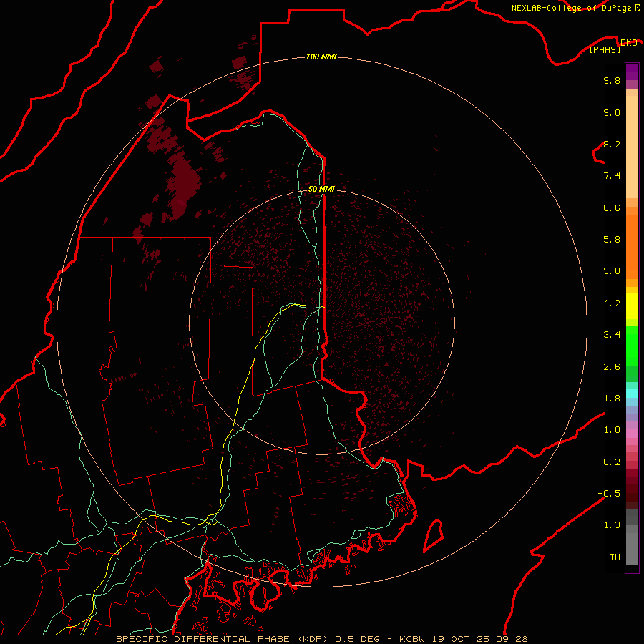Screen dimensions: 644x644
Task: Pick the cyan color bar segment
Action: pos(632,394)
